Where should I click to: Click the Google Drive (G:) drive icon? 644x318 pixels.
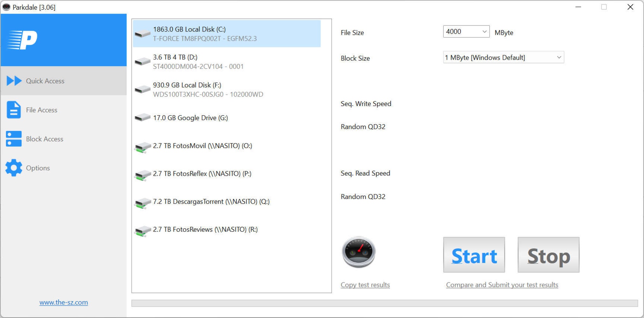(x=142, y=118)
